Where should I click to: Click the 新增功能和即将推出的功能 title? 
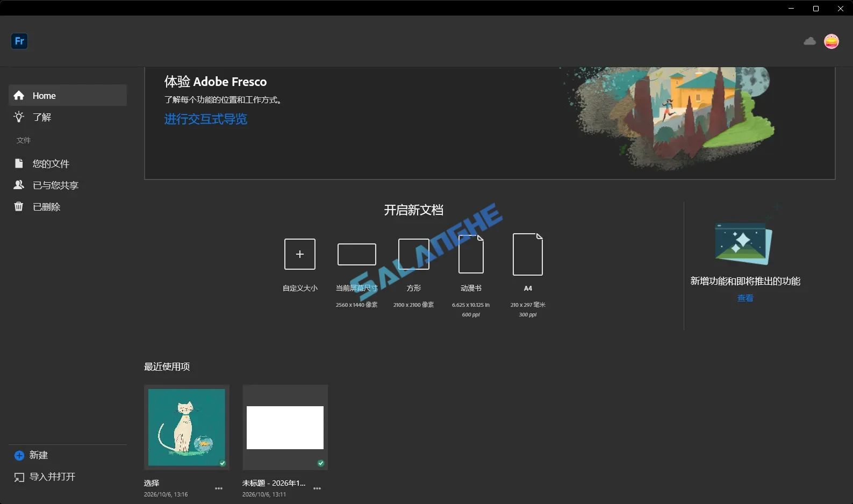pyautogui.click(x=745, y=281)
